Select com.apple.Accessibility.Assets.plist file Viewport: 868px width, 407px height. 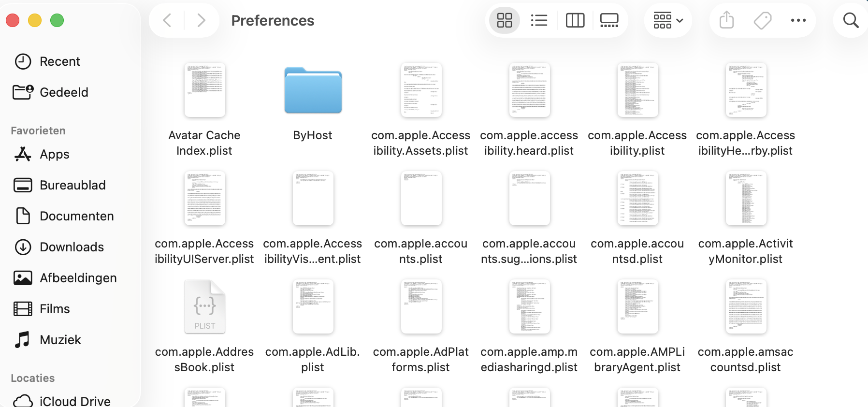click(421, 90)
